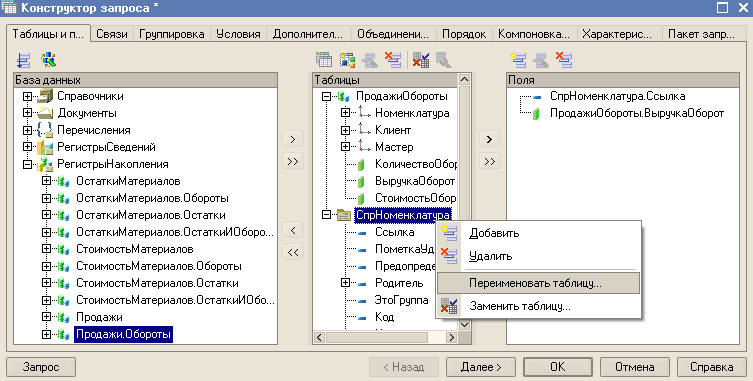Click the Добавить icon in the context menu
753x381 pixels.
[x=449, y=233]
